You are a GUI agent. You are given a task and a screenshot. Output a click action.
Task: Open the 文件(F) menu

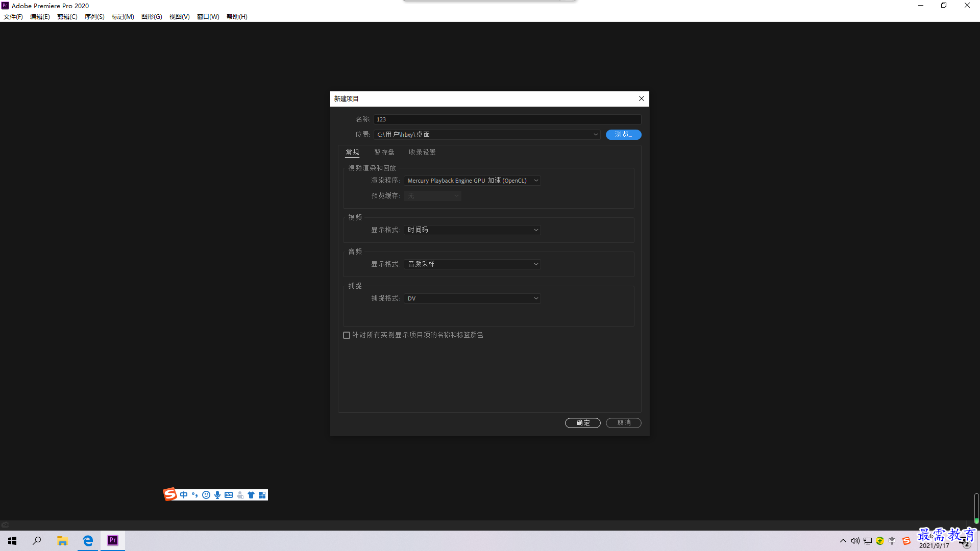13,17
